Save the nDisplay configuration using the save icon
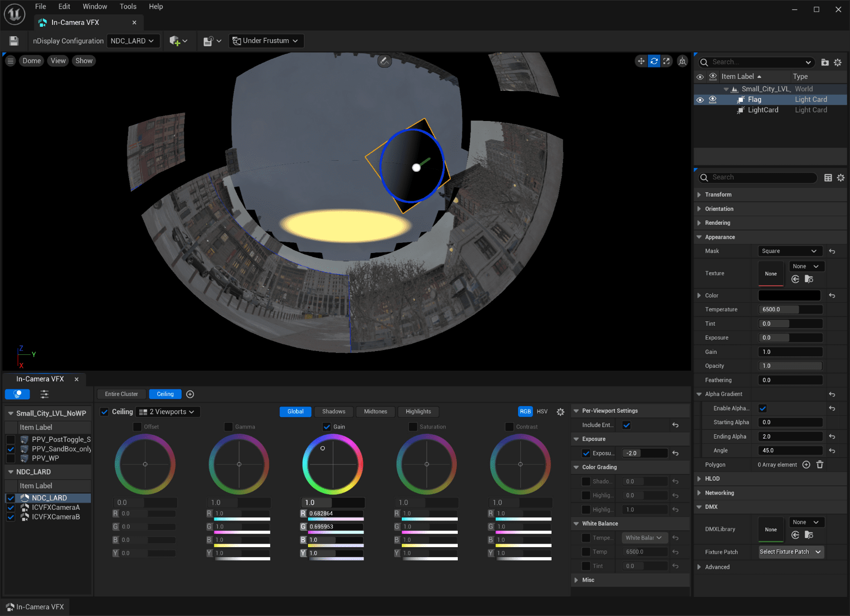This screenshot has width=850, height=616. [x=14, y=41]
